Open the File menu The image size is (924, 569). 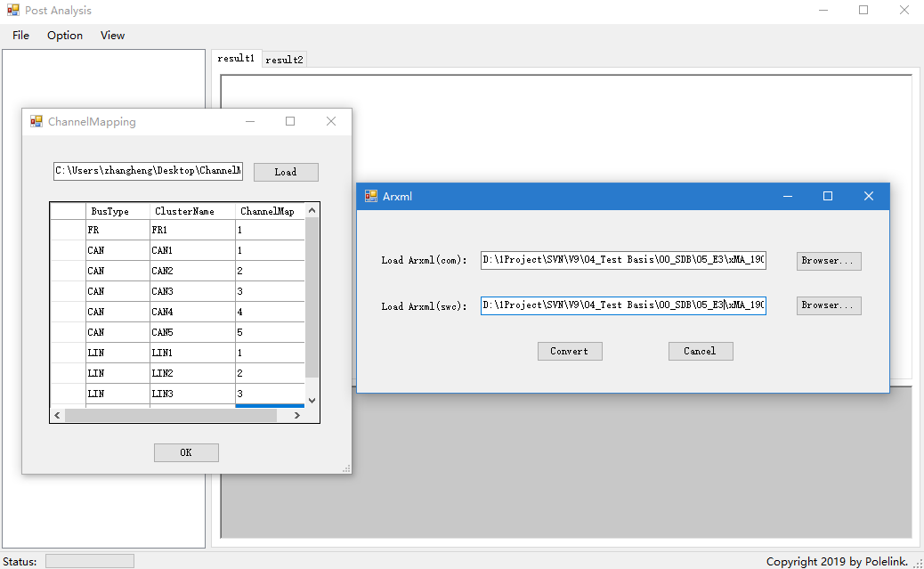(20, 36)
